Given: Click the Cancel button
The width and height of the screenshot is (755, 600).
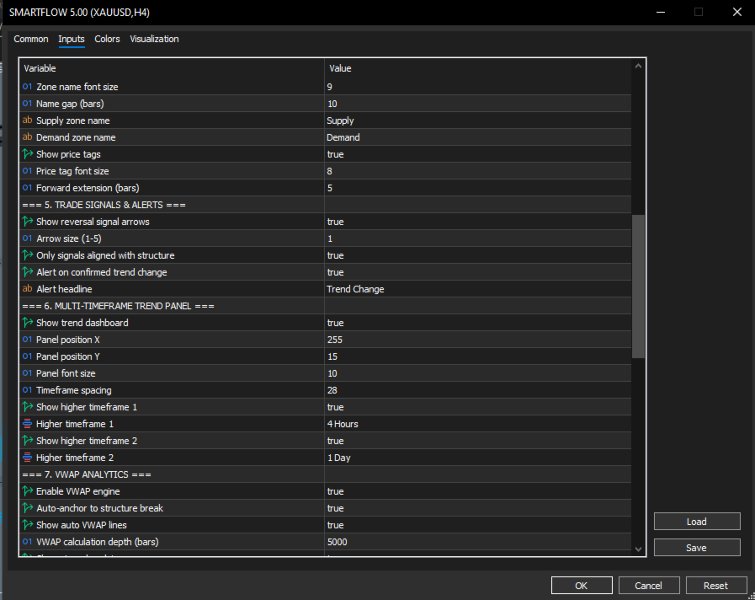Looking at the screenshot, I should tap(648, 586).
